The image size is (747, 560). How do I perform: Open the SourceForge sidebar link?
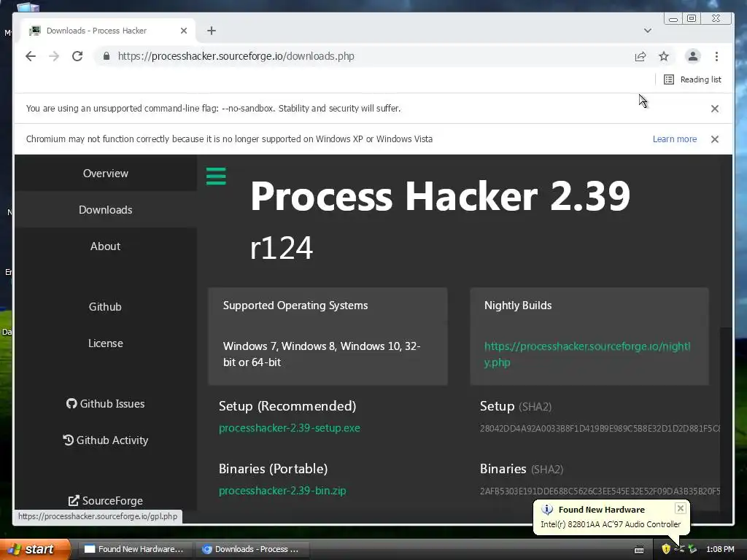(x=106, y=500)
